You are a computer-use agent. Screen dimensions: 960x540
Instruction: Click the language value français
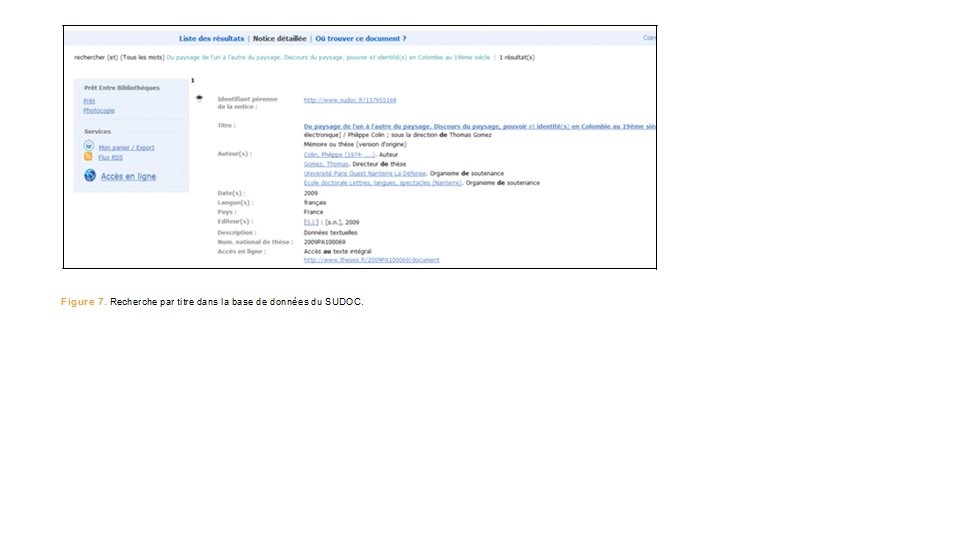pos(315,203)
